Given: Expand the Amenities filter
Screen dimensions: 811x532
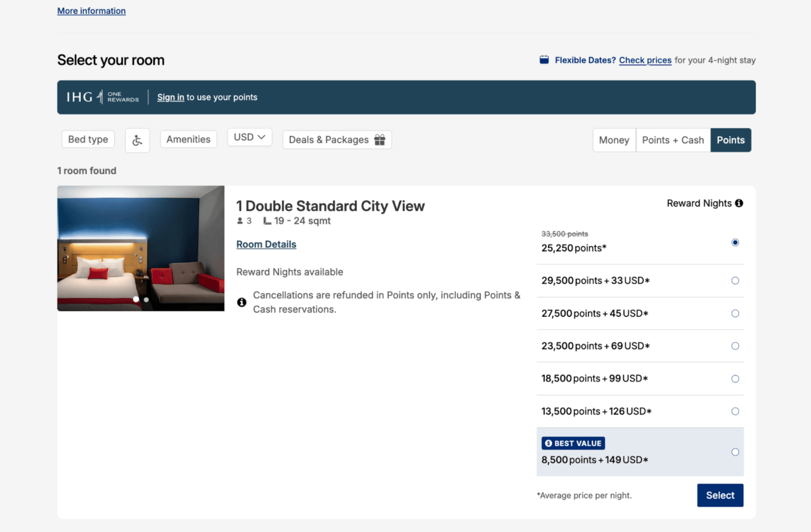Looking at the screenshot, I should (x=188, y=139).
